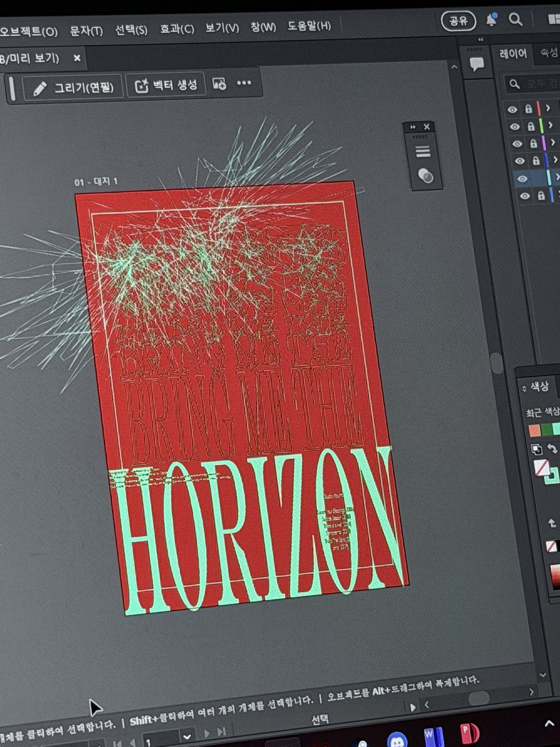Screen dimensions: 560x747
Task: Swap fill and stroke arrow icon
Action: [552, 449]
